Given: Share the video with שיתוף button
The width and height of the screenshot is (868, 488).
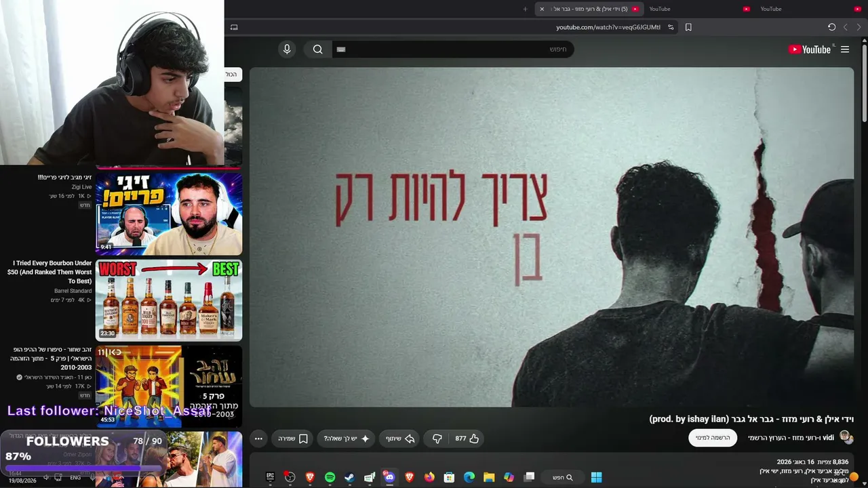Looking at the screenshot, I should pyautogui.click(x=400, y=439).
